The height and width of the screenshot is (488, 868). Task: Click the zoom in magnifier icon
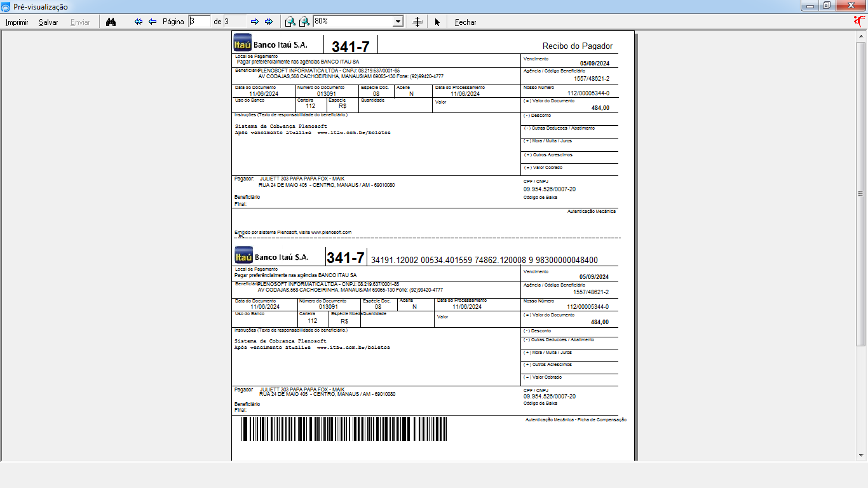click(304, 22)
